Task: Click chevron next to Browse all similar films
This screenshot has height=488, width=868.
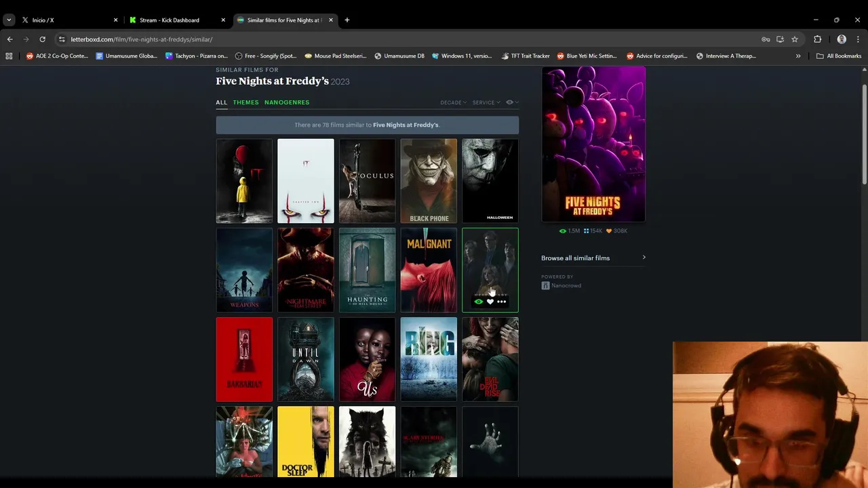Action: click(x=644, y=258)
